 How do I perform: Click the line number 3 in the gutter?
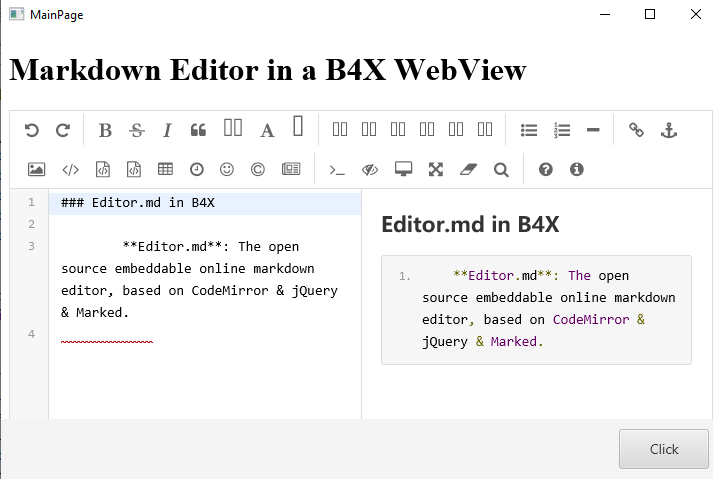tap(31, 246)
